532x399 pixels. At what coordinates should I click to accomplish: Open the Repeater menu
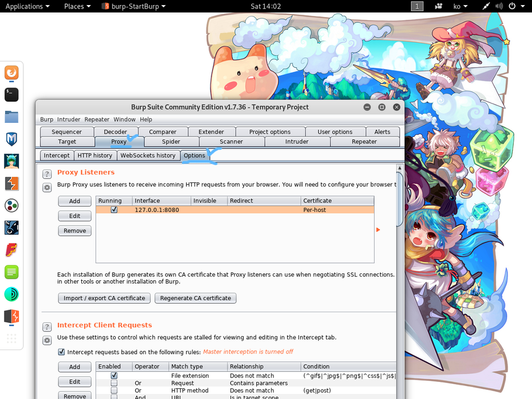[x=97, y=119]
